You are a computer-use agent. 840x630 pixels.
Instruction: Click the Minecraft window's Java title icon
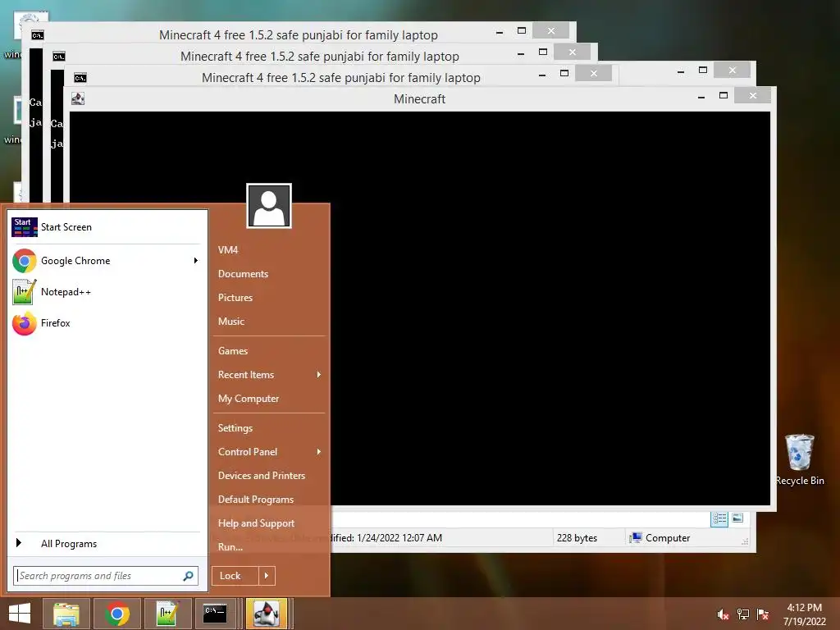coord(78,98)
